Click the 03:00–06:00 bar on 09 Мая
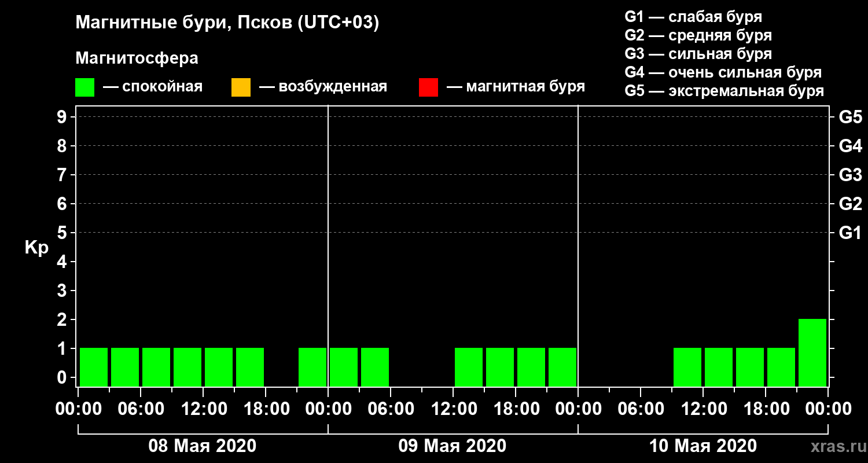 click(x=375, y=367)
